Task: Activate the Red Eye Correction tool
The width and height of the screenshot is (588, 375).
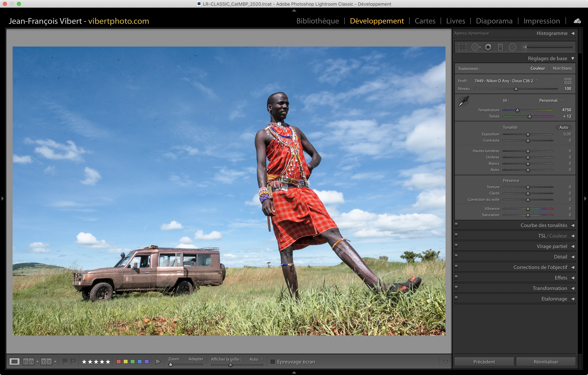Action: click(x=488, y=47)
